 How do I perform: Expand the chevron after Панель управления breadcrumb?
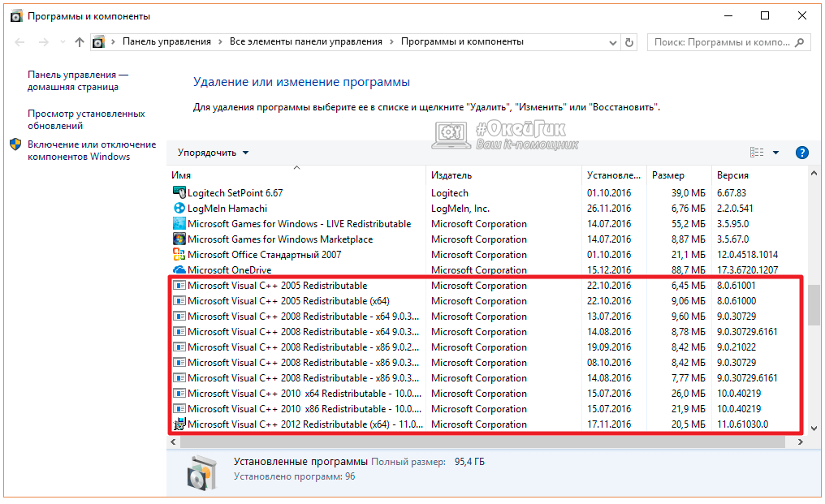tap(219, 42)
